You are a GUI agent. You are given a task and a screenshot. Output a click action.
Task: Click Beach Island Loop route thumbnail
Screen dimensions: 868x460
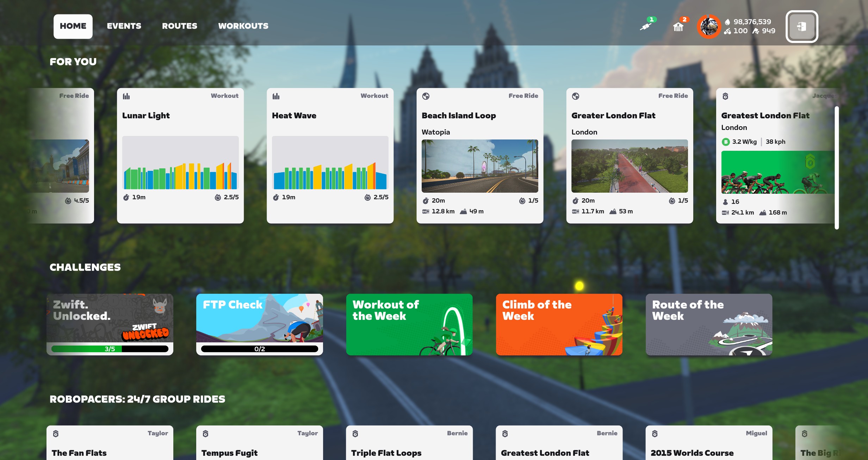click(x=480, y=166)
